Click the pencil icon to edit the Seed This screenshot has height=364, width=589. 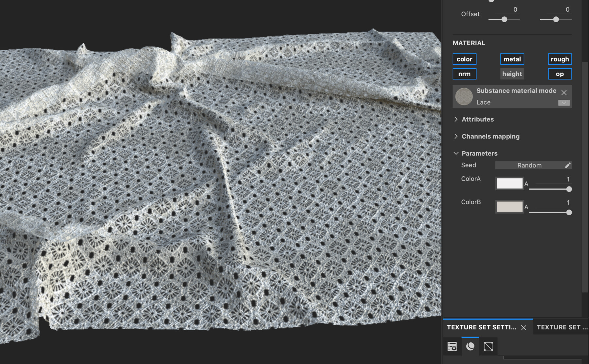(568, 165)
